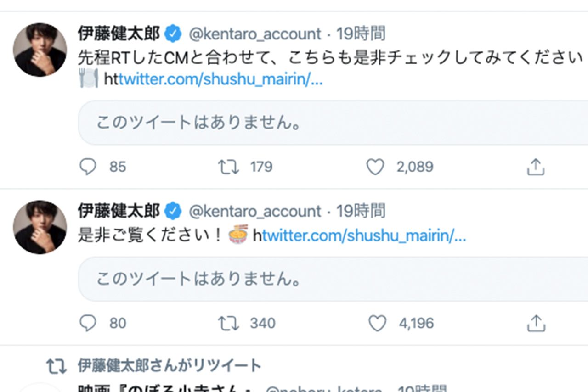Open the share icon on the second tweet

(536, 323)
